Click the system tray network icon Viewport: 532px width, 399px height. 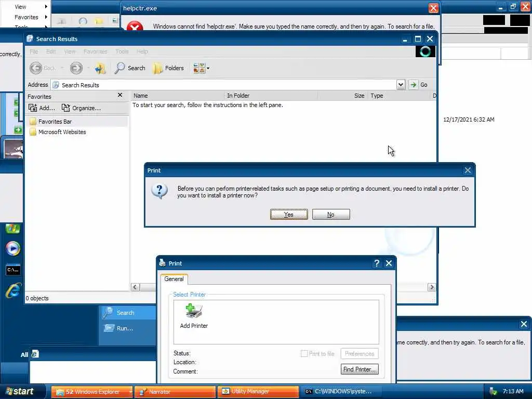click(493, 392)
